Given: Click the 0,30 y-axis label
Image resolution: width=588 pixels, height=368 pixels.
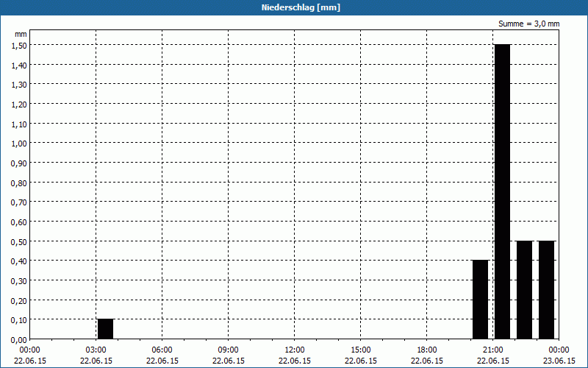Looking at the screenshot, I should click(x=19, y=281).
